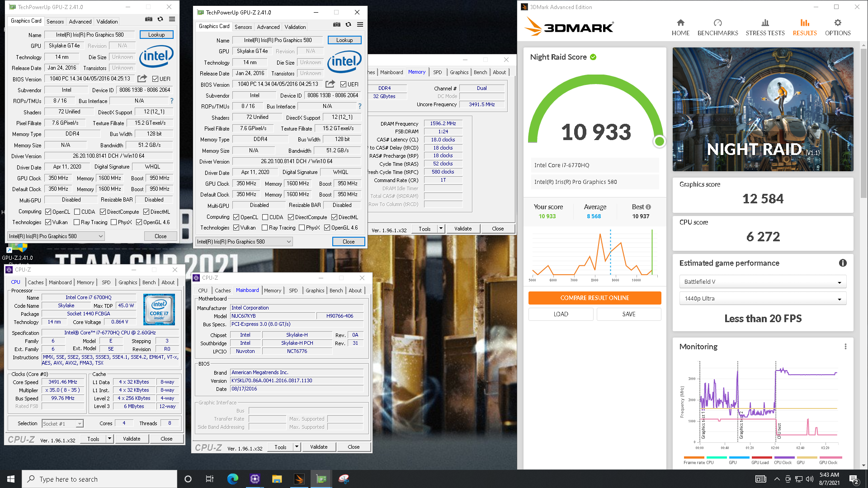Open 3DMark OPTIONS gear icon
The image size is (868, 488).
[x=838, y=23]
